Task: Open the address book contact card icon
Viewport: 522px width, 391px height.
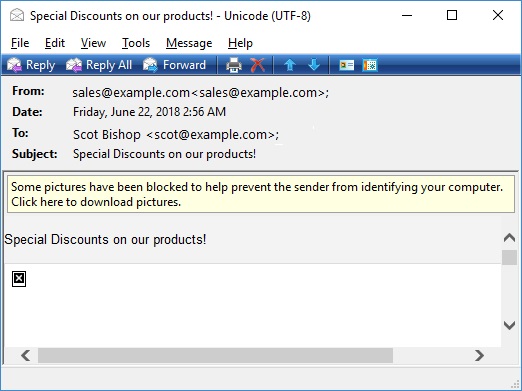Action: point(347,65)
